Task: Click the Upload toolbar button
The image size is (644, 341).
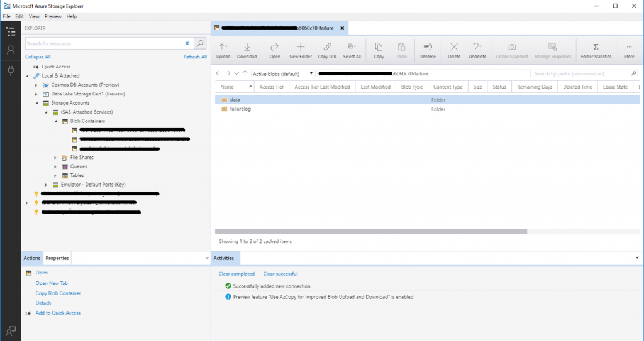Action: [223, 50]
